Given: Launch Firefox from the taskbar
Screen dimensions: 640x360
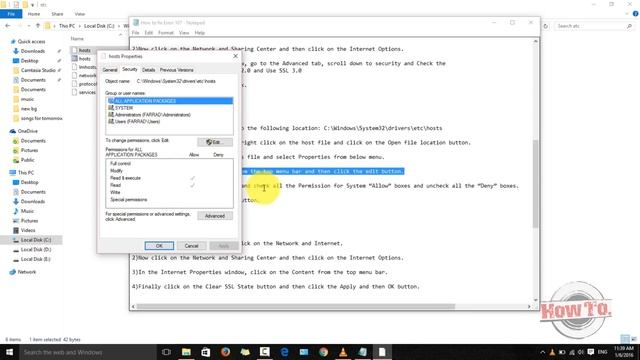Looking at the screenshot, I should [x=225, y=352].
